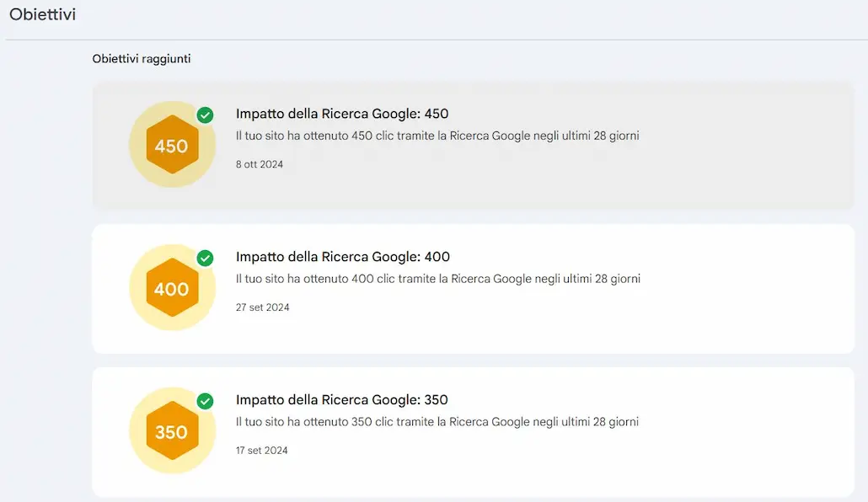
Task: Select the 350 clicks achievement card
Action: pyautogui.click(x=473, y=431)
